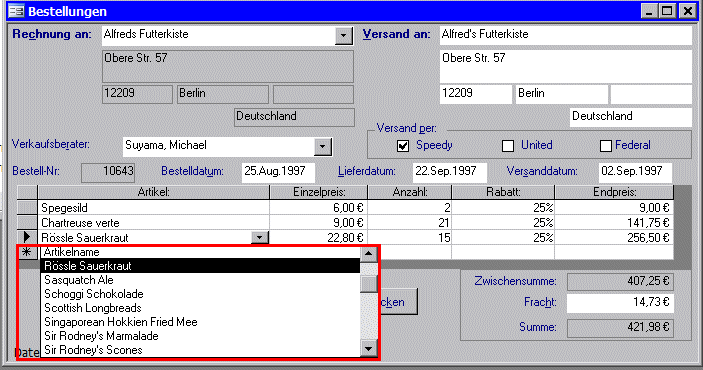Click the Lieferdatum field 22.Sep.1997
The image size is (703, 370).
click(x=449, y=172)
